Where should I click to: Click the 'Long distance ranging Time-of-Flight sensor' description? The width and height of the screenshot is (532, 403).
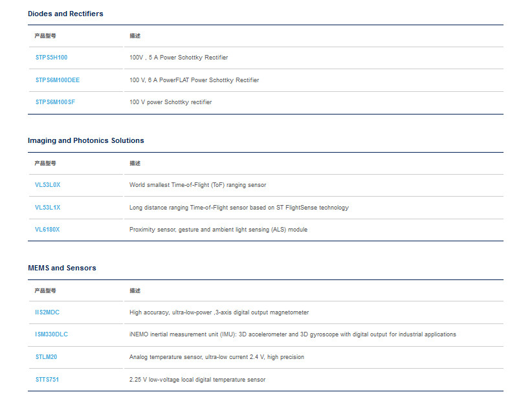[x=239, y=207]
